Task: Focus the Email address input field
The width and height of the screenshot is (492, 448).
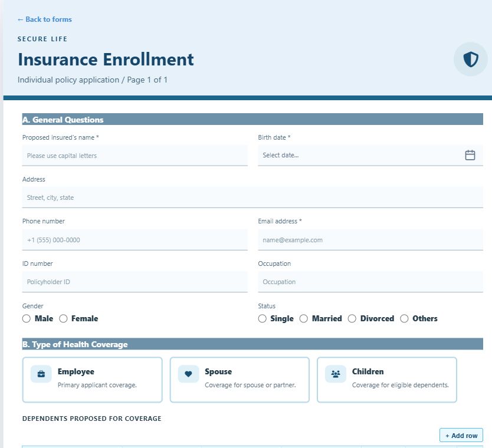Action: 370,240
